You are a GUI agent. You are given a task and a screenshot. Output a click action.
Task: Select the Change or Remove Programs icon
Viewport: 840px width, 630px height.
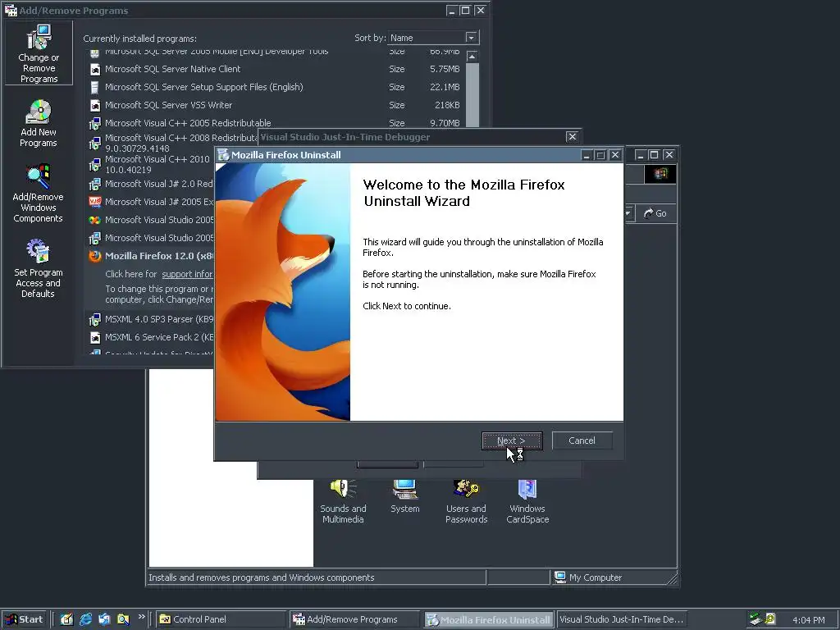[x=39, y=53]
